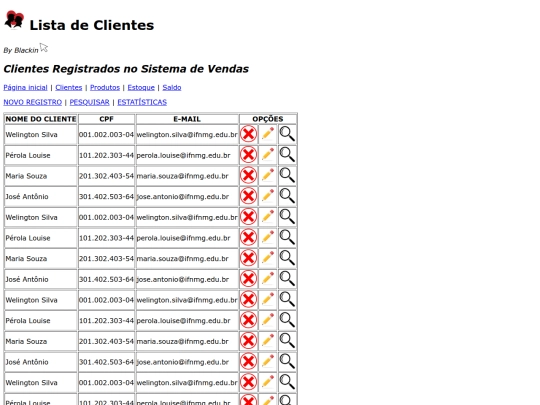Click NOVO REGISTRO to add a client

click(x=33, y=102)
